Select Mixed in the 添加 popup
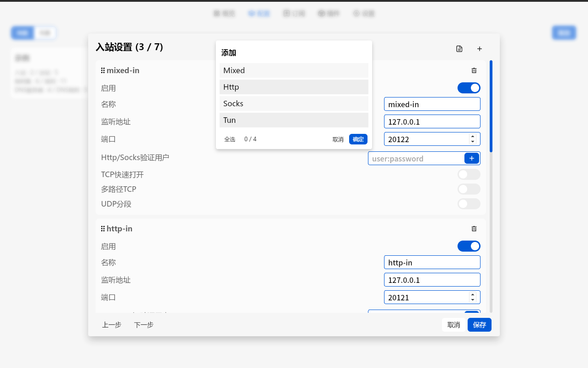 click(x=294, y=70)
